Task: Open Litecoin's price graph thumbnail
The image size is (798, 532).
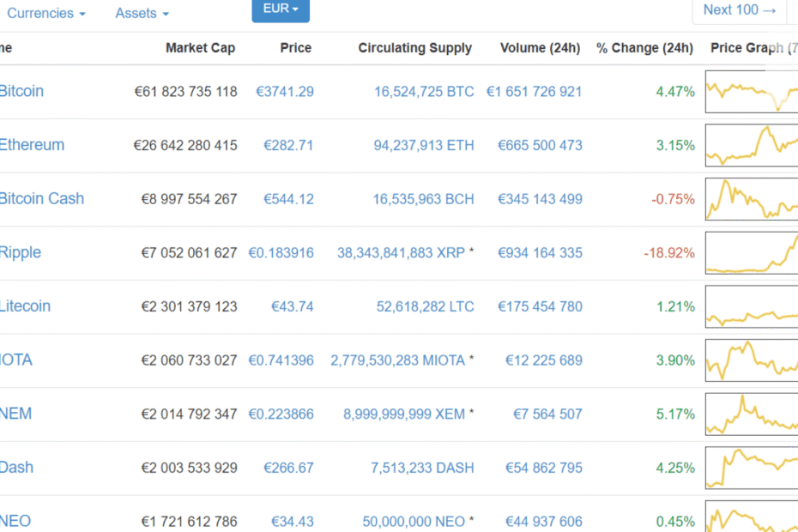Action: click(x=752, y=306)
